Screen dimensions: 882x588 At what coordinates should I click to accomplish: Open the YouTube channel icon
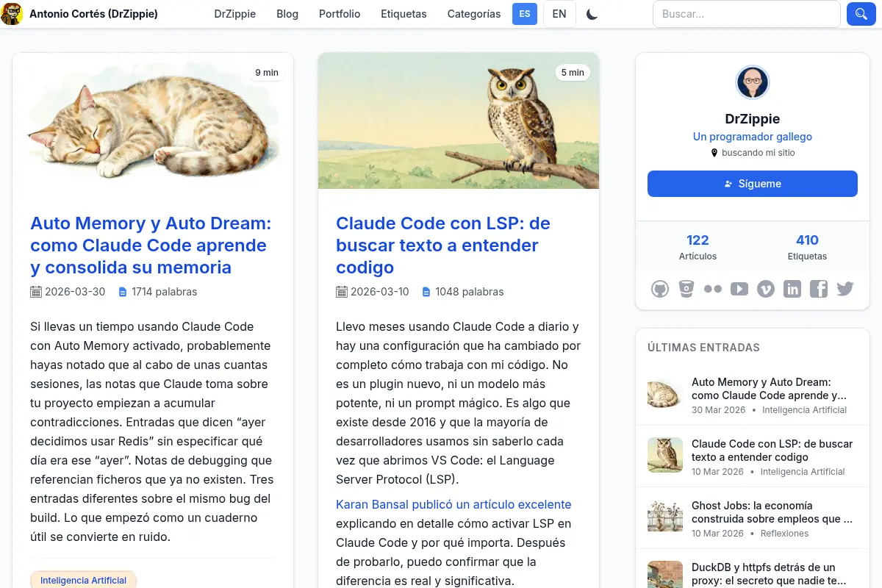tap(739, 289)
